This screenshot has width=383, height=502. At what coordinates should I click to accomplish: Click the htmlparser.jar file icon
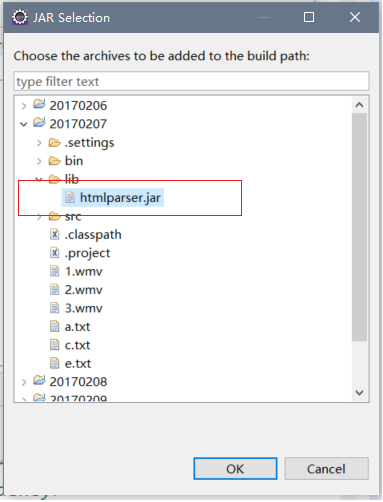tap(70, 197)
